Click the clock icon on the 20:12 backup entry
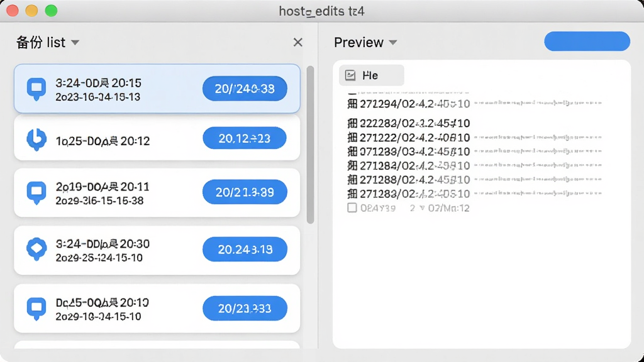This screenshot has height=362, width=644. point(36,140)
